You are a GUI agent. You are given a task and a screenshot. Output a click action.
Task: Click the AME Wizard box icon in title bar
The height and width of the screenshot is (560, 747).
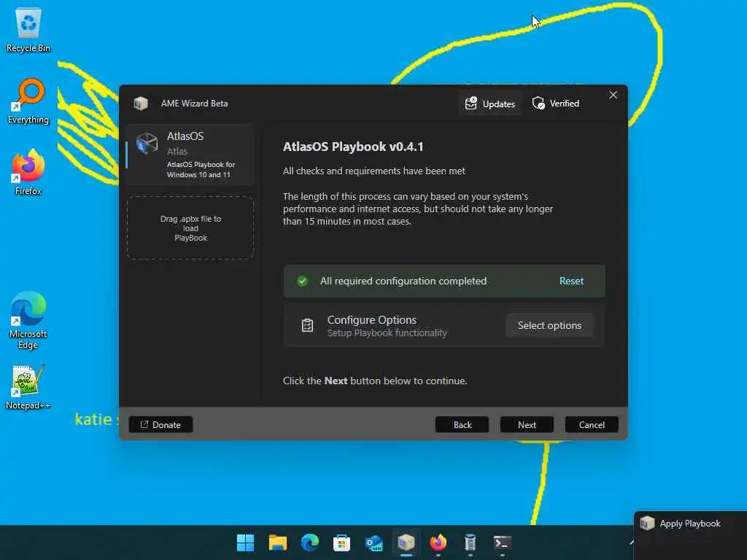click(x=141, y=104)
